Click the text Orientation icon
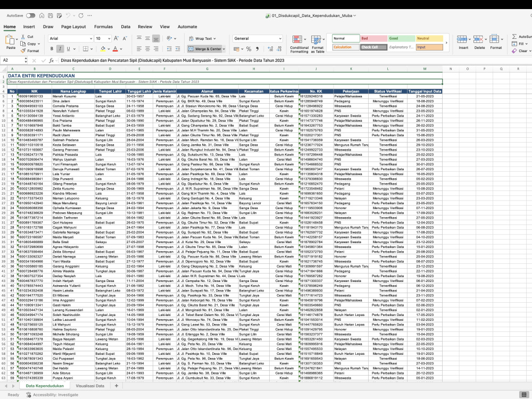This screenshot has height=399, width=532. pos(170,38)
